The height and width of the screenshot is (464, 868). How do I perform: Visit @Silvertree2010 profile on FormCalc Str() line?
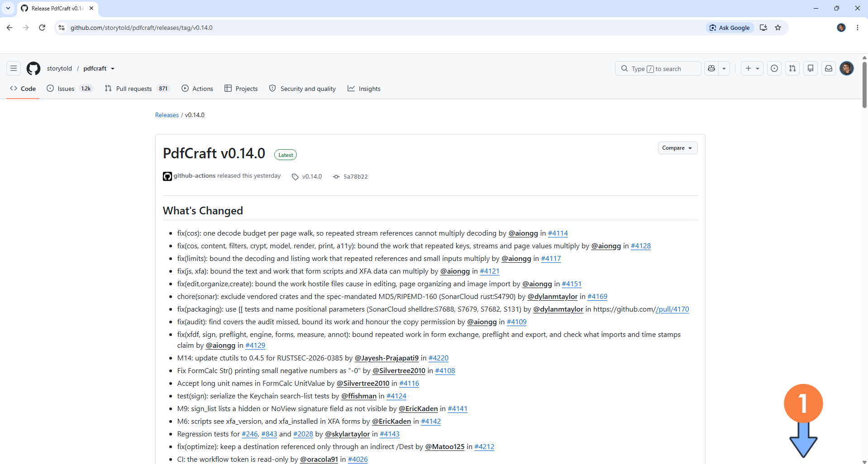pos(399,371)
